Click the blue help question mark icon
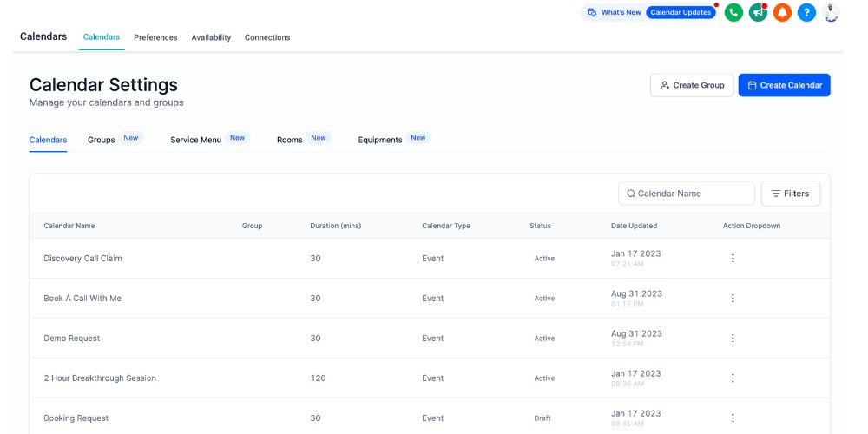The width and height of the screenshot is (868, 434). click(x=806, y=13)
